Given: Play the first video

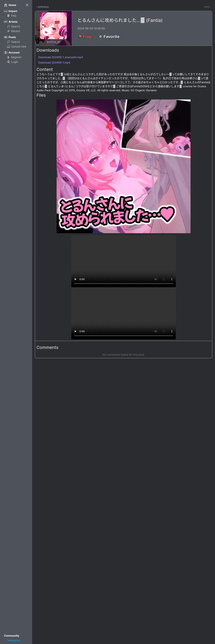Looking at the screenshot, I should [75, 279].
